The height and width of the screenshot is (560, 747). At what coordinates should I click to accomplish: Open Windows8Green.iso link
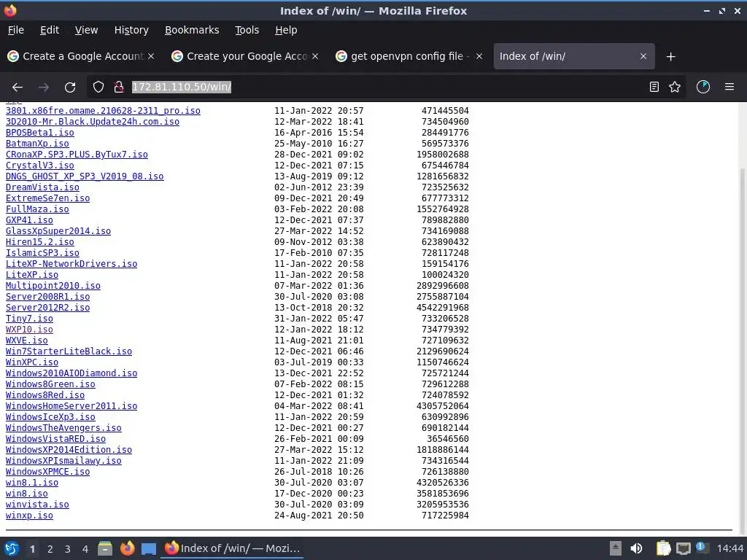pos(50,384)
